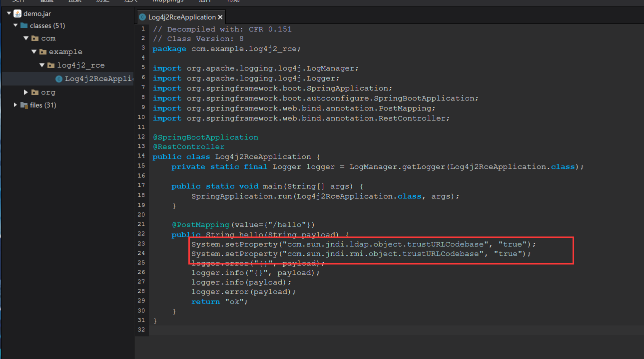This screenshot has width=644, height=359.
Task: Open the Mappings menu
Action: [x=167, y=1]
